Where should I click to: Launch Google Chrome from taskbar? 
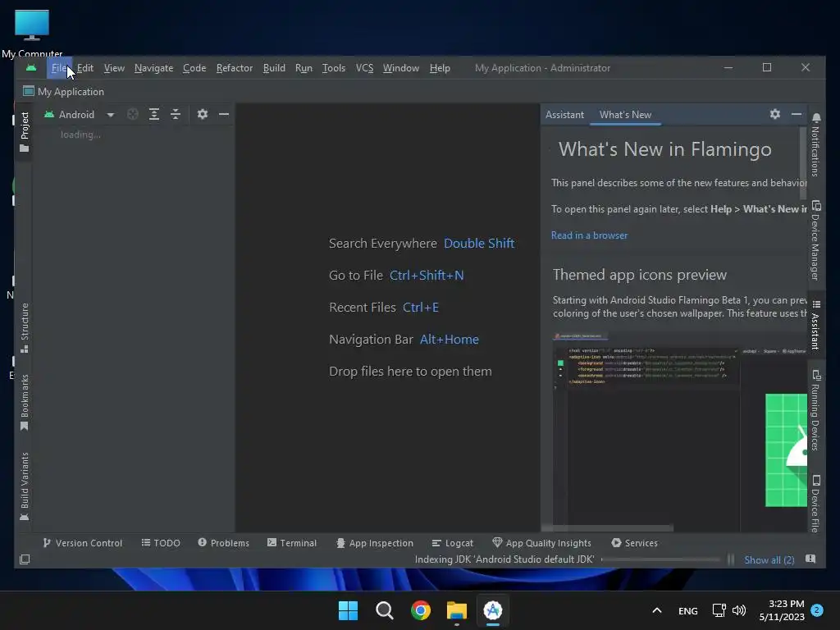click(x=421, y=610)
